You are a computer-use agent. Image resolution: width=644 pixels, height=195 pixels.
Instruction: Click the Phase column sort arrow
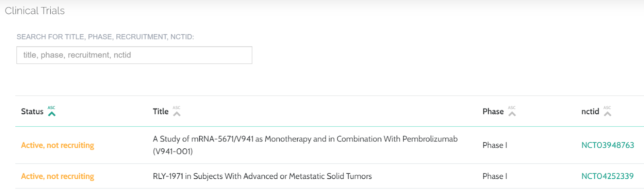pos(512,114)
